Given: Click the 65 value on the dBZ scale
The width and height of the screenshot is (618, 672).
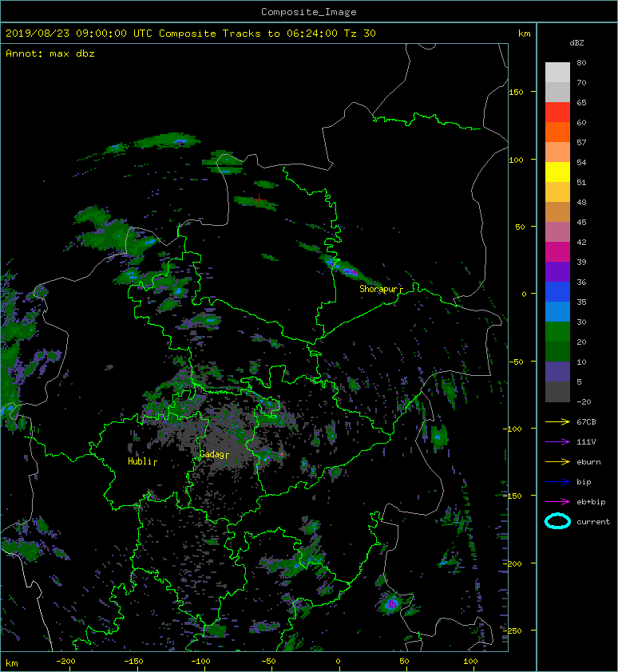Looking at the screenshot, I should (x=581, y=102).
